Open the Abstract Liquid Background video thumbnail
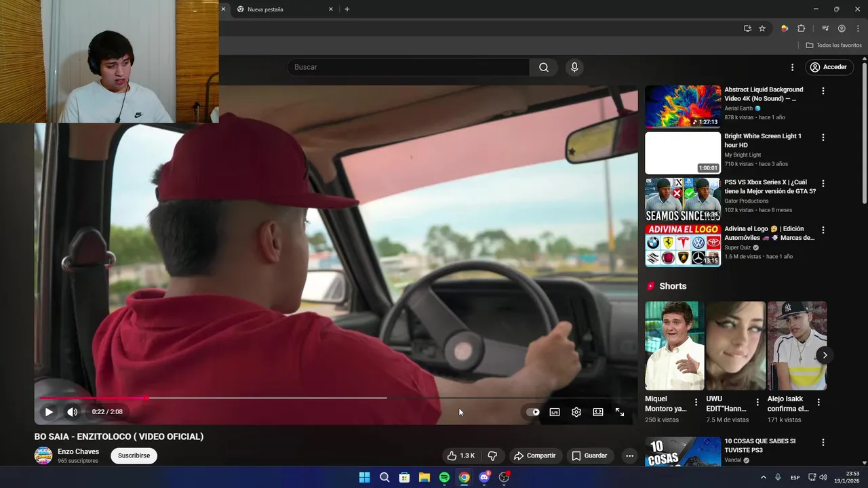Screen dimensions: 868x488 pos(683,106)
